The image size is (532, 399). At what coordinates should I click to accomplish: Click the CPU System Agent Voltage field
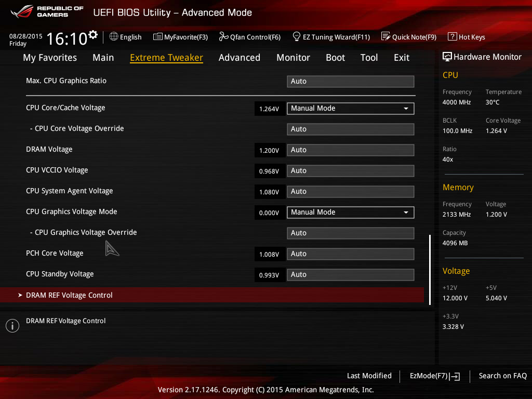pos(351,191)
